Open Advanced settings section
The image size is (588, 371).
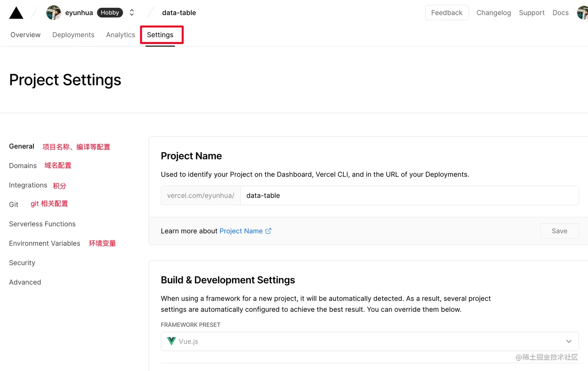point(25,282)
